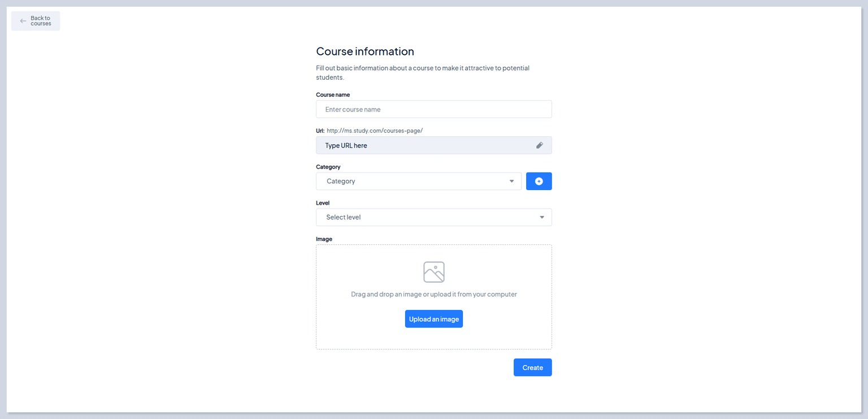
Task: Select the Course name label
Action: [x=333, y=94]
